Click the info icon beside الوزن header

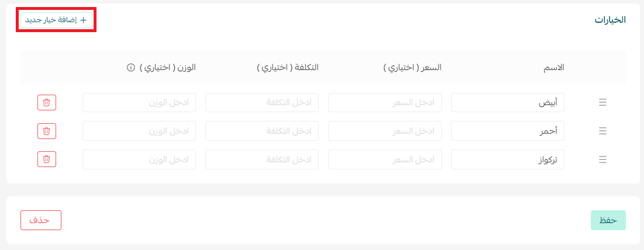point(130,68)
